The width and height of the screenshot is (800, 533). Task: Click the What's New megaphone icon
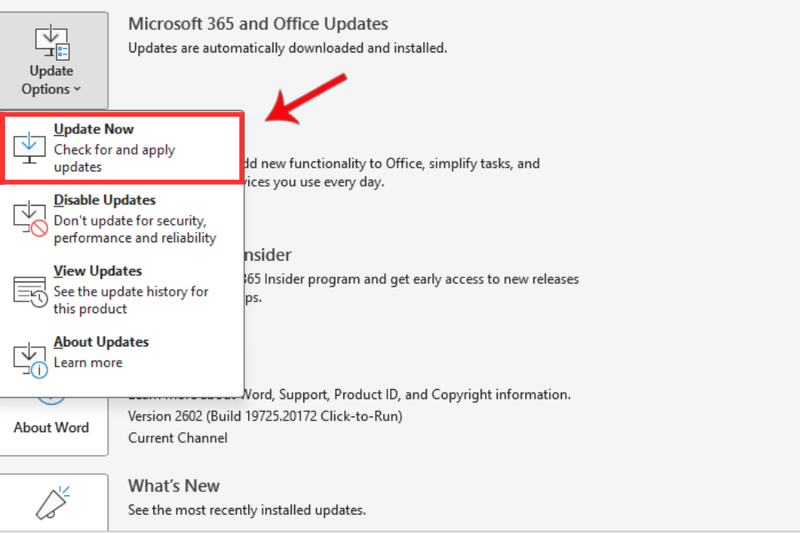[x=53, y=502]
